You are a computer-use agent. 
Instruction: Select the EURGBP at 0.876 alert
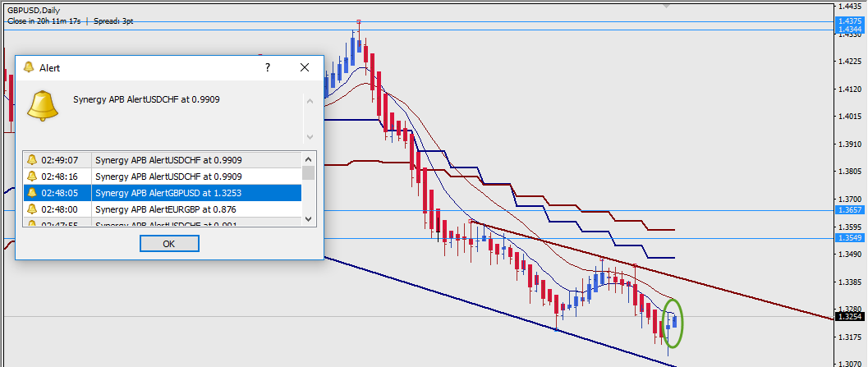tap(195, 209)
